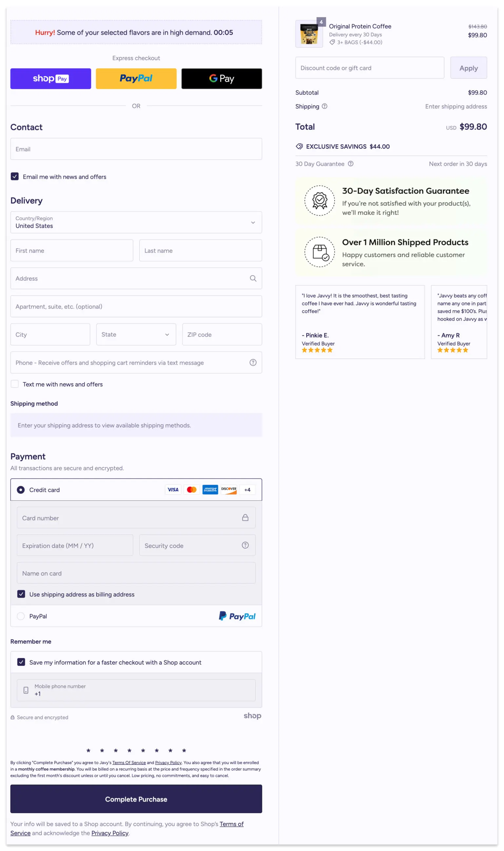The width and height of the screenshot is (504, 851).
Task: Click the 30 Day Guarantee help icon
Action: [x=351, y=164]
